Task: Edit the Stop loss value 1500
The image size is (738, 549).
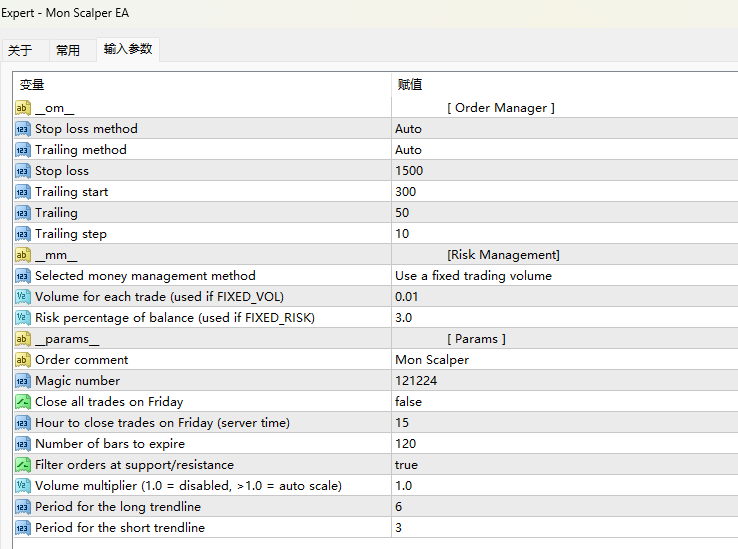Action: click(409, 171)
